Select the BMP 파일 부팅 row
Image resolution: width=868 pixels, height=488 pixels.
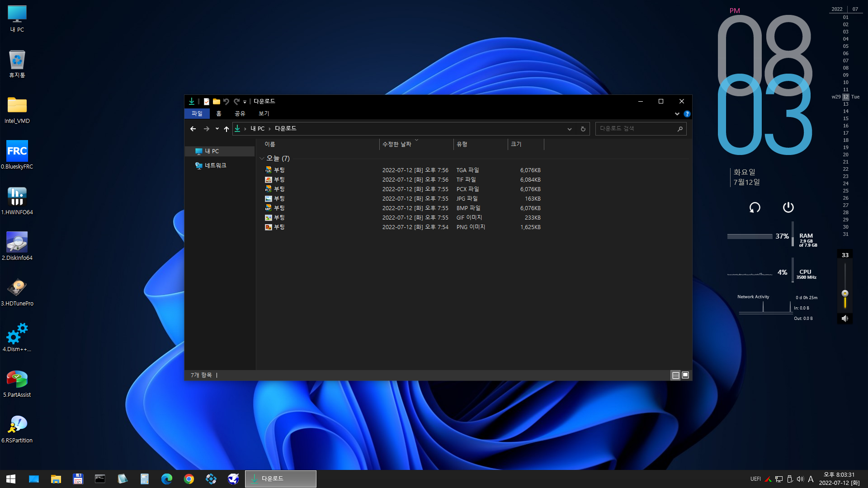click(403, 208)
